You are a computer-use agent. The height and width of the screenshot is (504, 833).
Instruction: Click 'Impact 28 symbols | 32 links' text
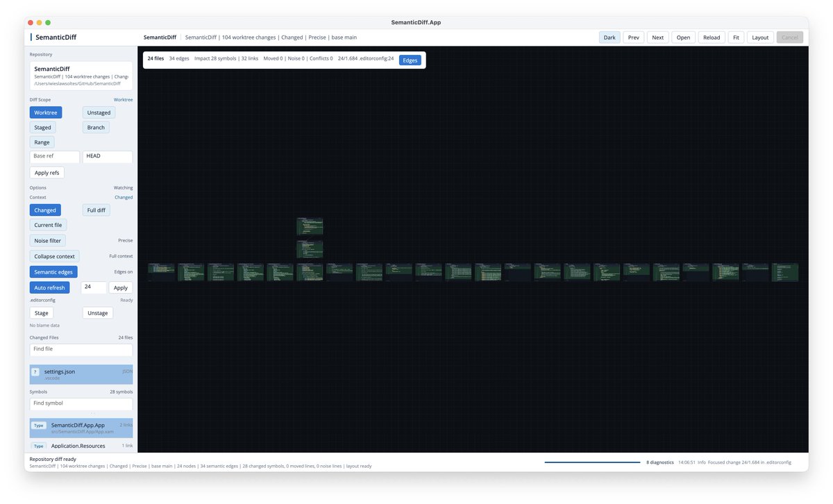(226, 58)
